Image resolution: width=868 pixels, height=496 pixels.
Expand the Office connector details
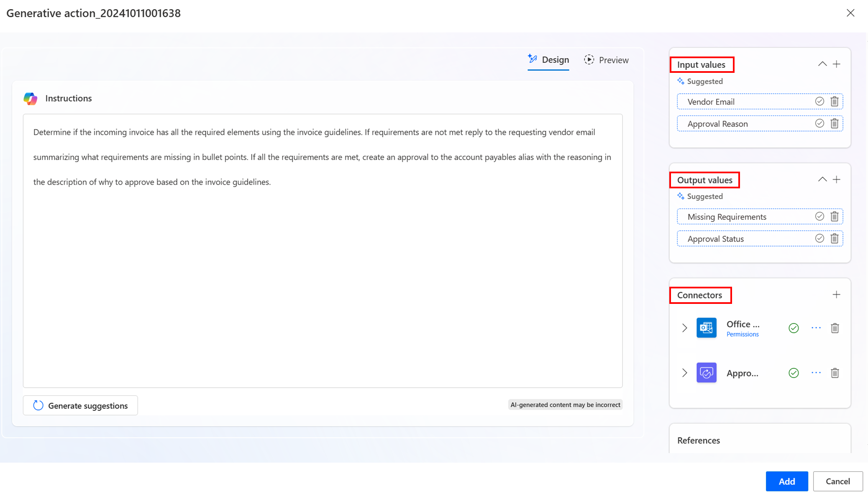point(684,328)
